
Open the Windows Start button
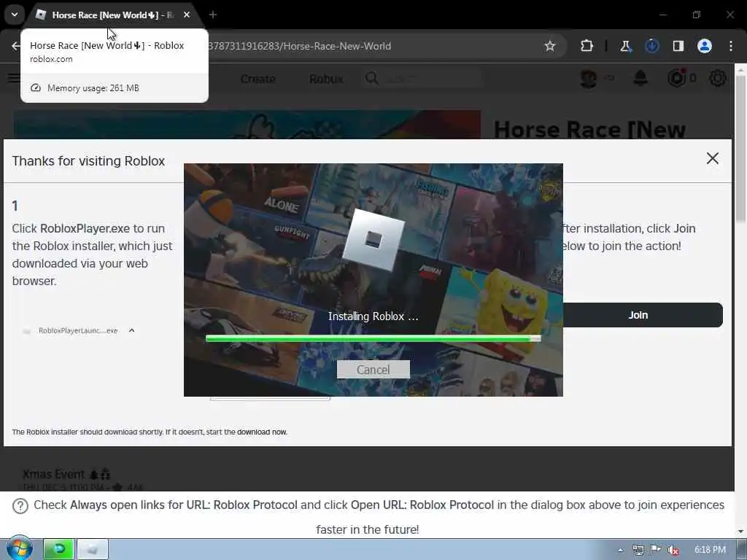(x=20, y=548)
